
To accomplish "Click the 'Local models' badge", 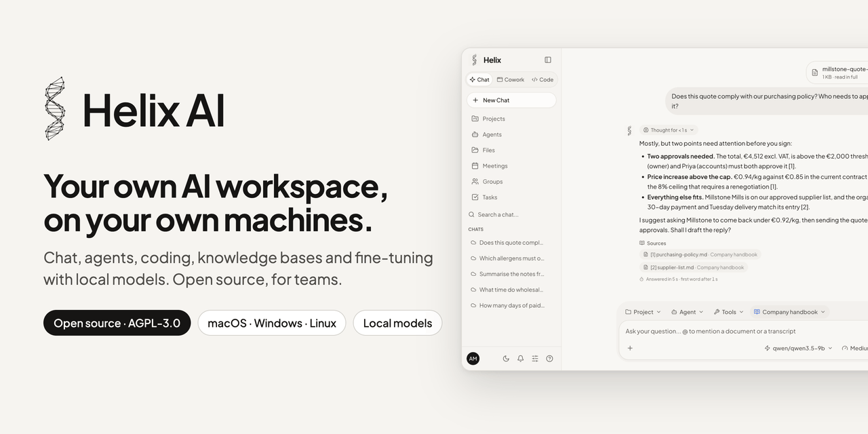I will [x=397, y=323].
